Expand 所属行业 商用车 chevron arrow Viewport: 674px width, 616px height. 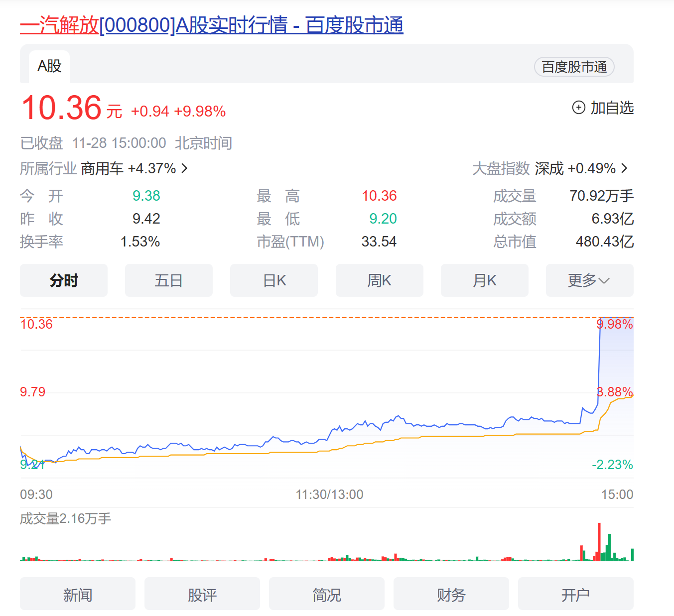184,168
